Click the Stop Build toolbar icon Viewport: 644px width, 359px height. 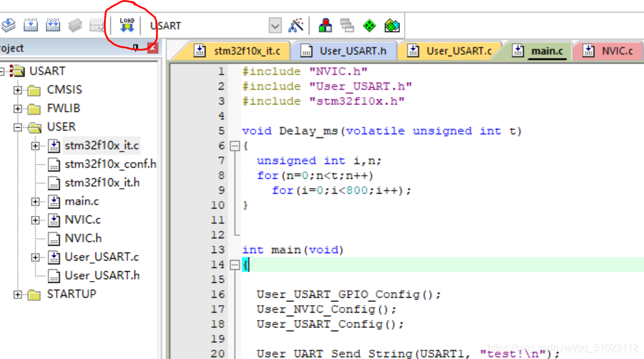[x=97, y=25]
